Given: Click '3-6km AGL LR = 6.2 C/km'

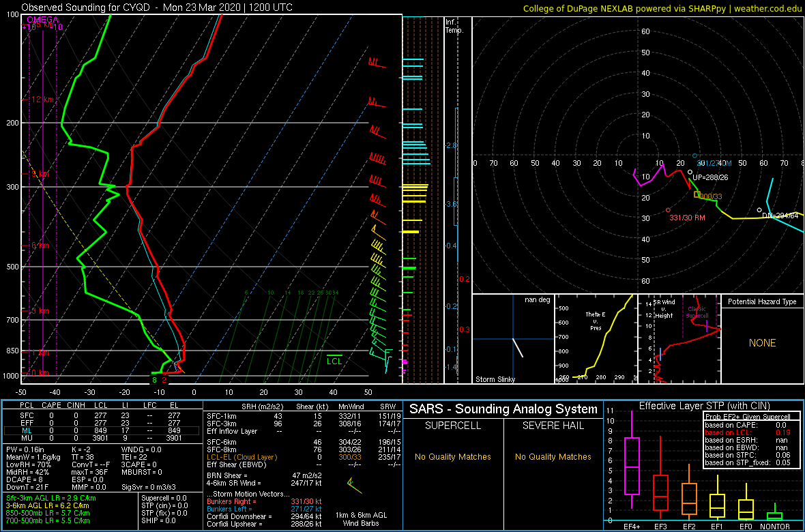Looking at the screenshot, I should click(x=48, y=505).
